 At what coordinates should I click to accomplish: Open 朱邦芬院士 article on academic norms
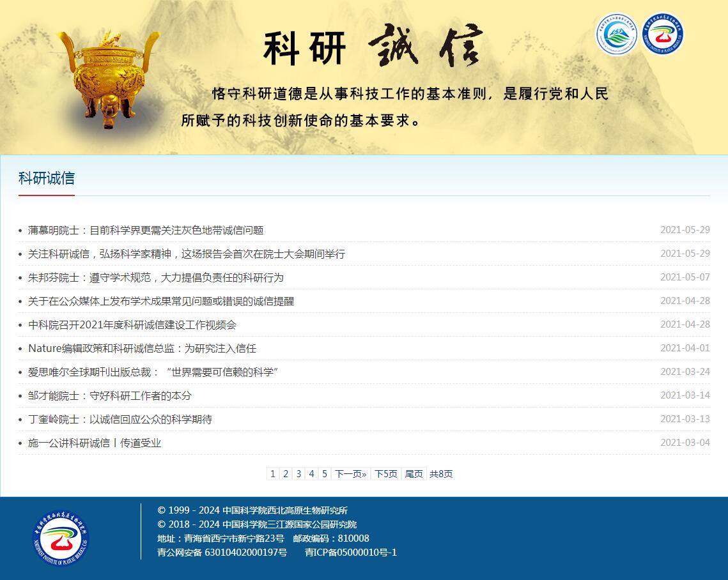(155, 277)
